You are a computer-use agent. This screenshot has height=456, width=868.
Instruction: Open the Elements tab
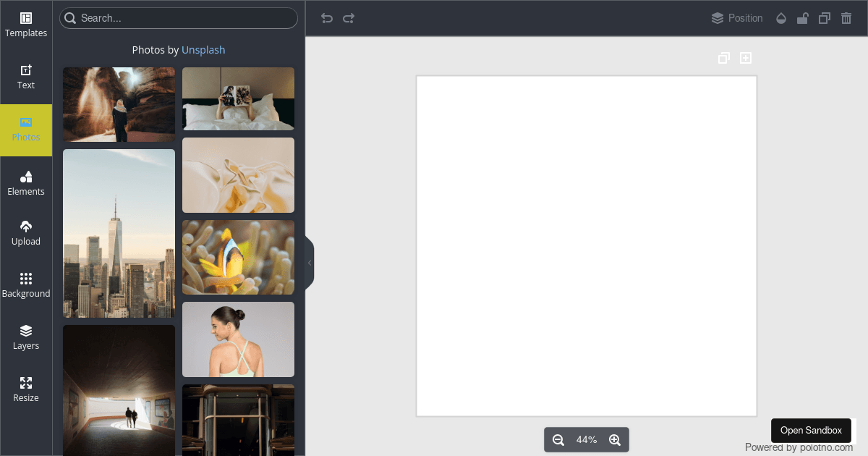click(x=26, y=183)
